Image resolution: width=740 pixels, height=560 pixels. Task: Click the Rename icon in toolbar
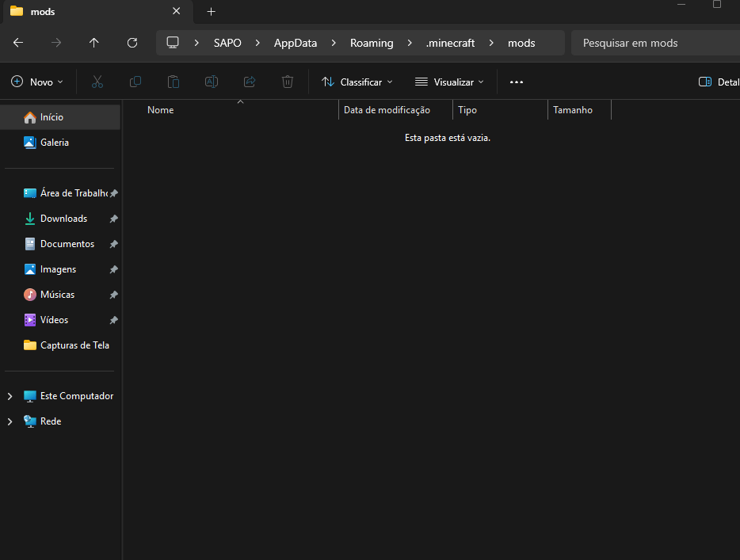coord(212,82)
